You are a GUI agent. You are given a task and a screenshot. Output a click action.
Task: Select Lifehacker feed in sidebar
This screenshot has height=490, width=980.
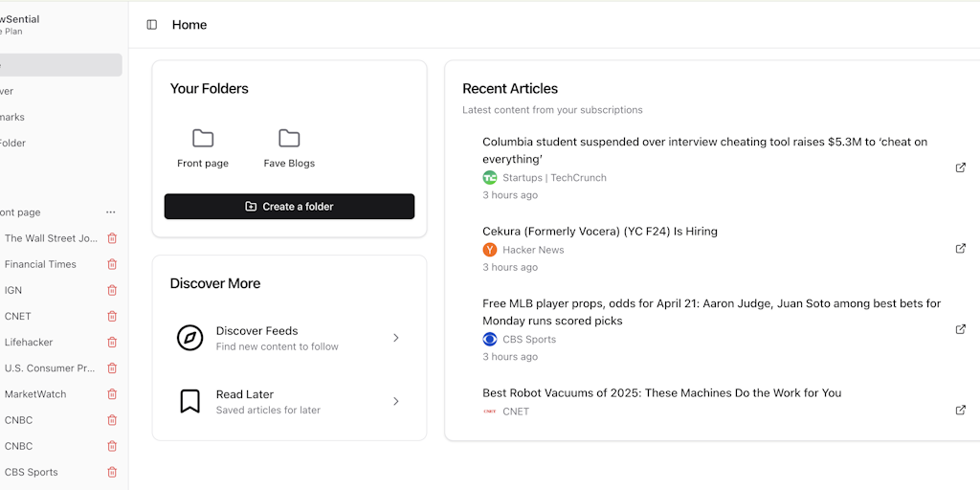[29, 343]
